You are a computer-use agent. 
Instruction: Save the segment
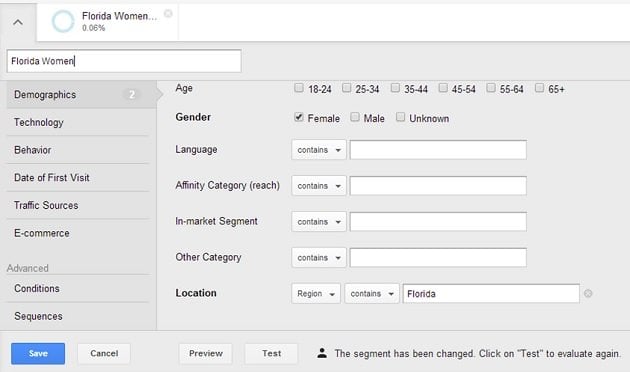[38, 354]
